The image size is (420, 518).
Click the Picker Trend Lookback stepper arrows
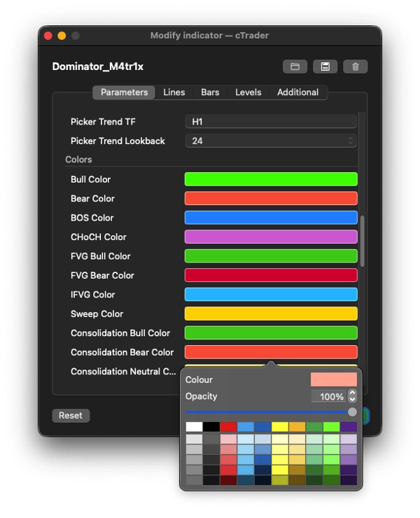click(350, 141)
